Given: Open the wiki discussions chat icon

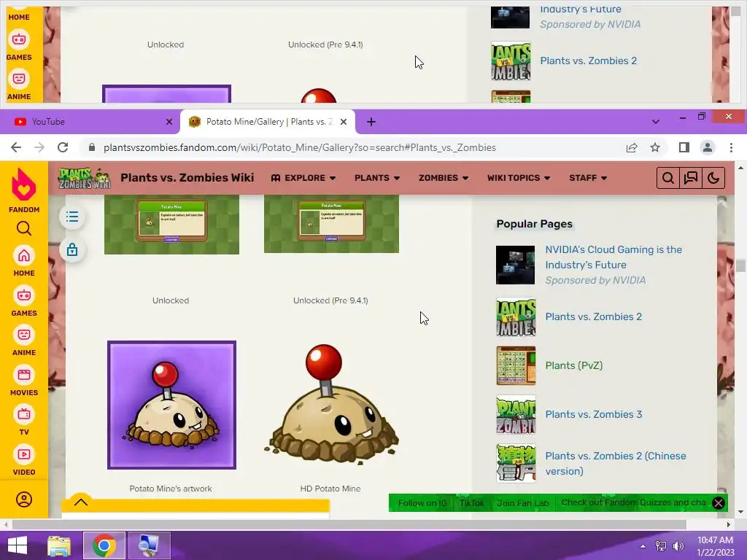Looking at the screenshot, I should click(x=691, y=178).
